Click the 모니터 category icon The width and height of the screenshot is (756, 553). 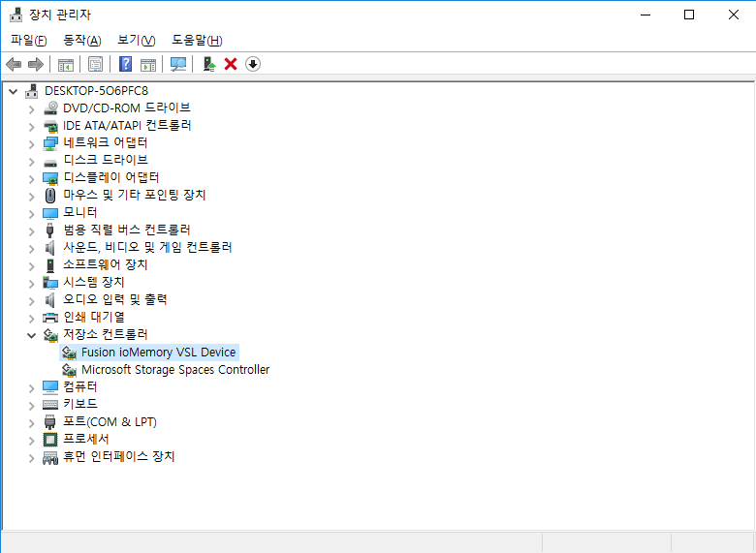[x=50, y=213]
